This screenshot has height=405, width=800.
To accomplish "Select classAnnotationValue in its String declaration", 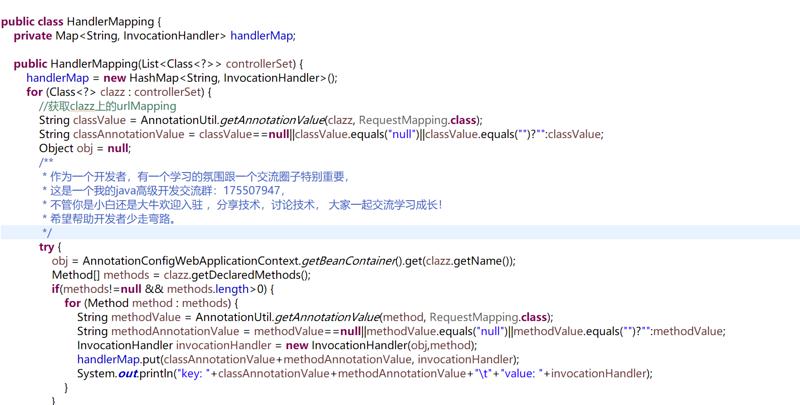I will pyautogui.click(x=129, y=135).
